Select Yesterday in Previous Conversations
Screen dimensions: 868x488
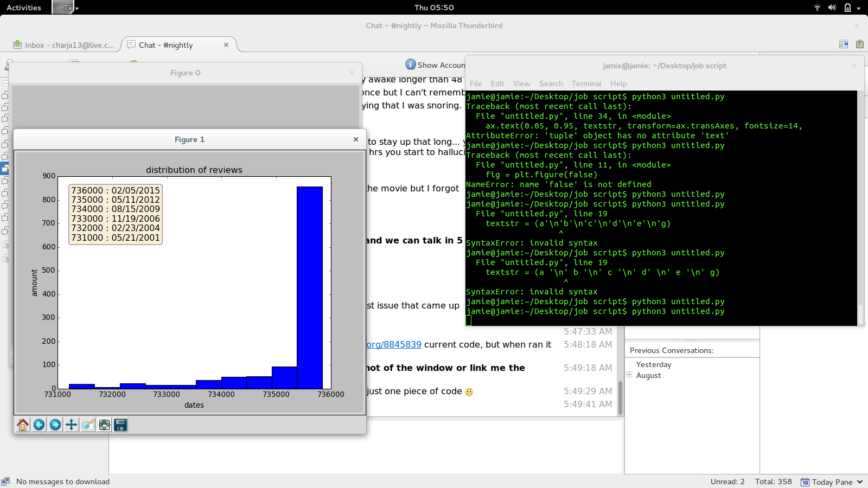tap(654, 364)
